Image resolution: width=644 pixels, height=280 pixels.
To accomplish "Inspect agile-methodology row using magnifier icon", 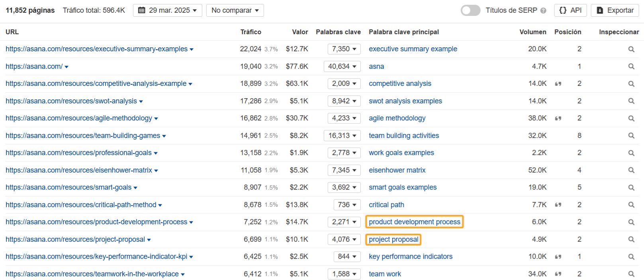I will 631,119.
